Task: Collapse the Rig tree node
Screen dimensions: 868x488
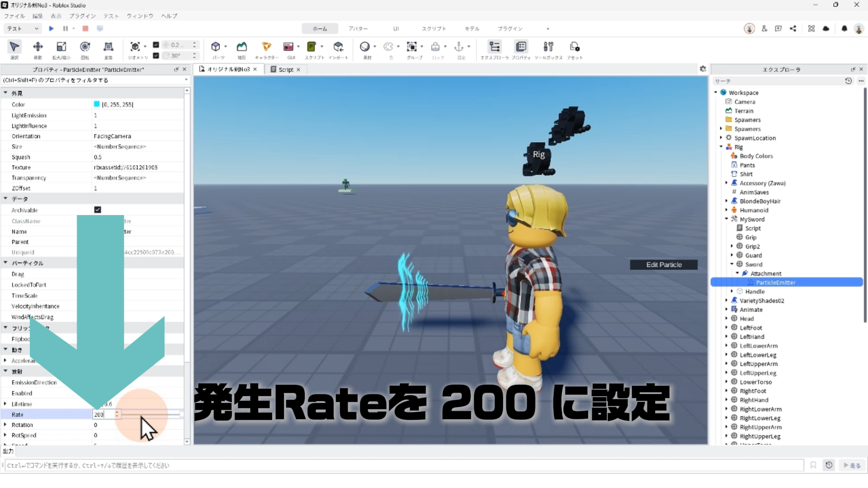Action: click(721, 147)
